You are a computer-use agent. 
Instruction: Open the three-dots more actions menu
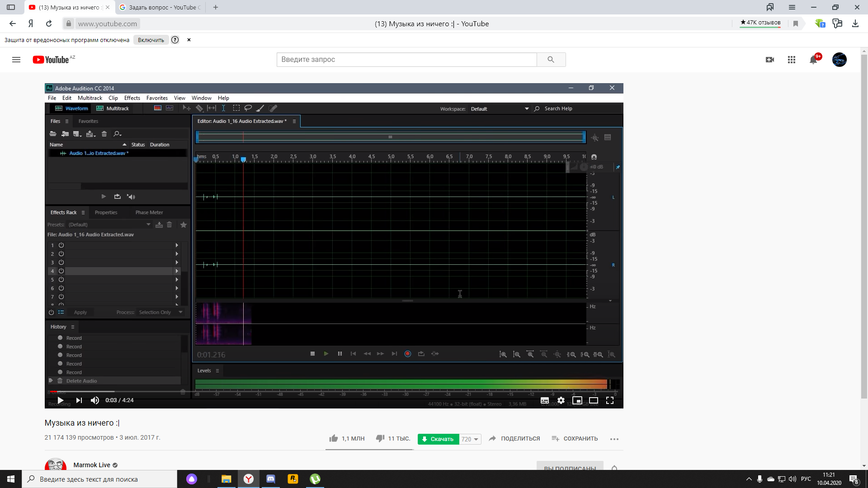tap(614, 439)
